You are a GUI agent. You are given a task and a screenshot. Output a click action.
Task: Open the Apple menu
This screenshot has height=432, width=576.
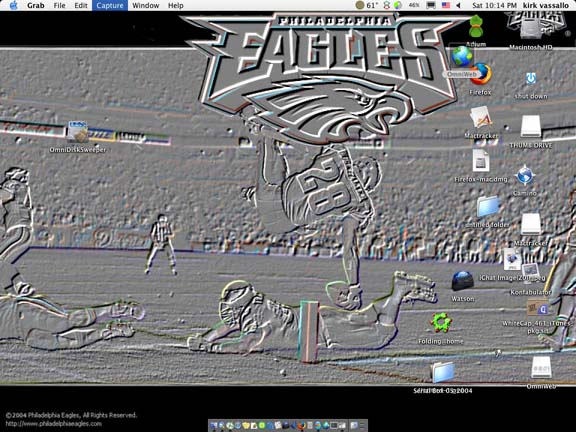coord(14,5)
